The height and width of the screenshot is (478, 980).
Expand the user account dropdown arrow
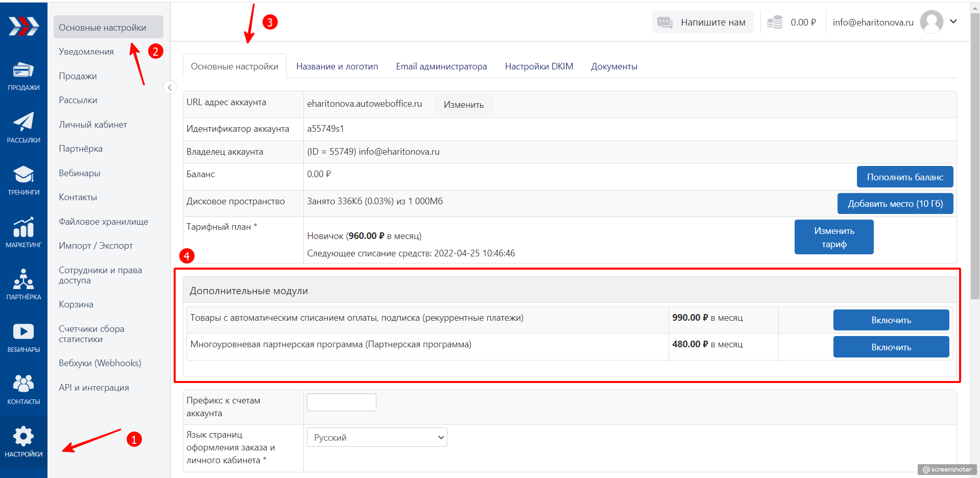pos(953,21)
